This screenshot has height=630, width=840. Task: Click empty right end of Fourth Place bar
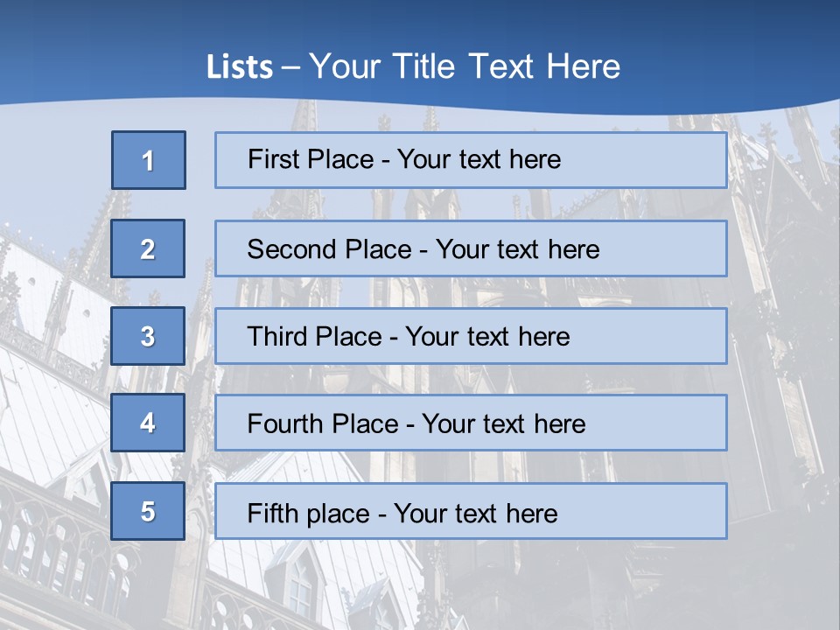665,423
